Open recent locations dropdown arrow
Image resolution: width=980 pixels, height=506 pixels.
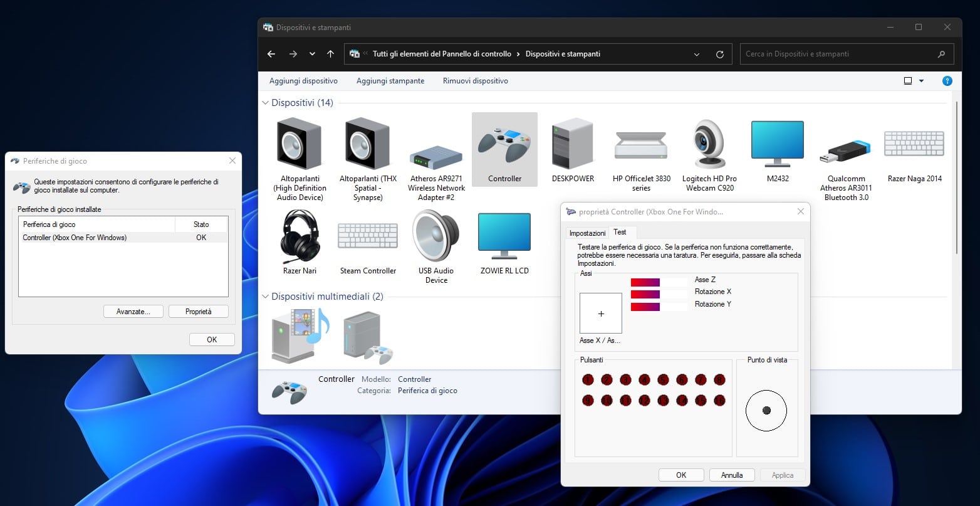click(312, 54)
